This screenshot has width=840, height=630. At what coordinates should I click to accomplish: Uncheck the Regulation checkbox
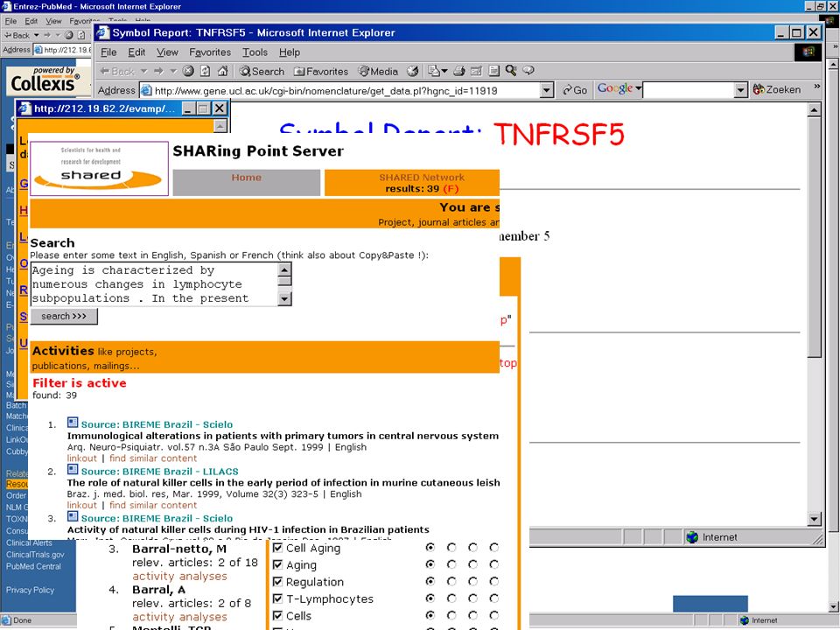point(277,581)
